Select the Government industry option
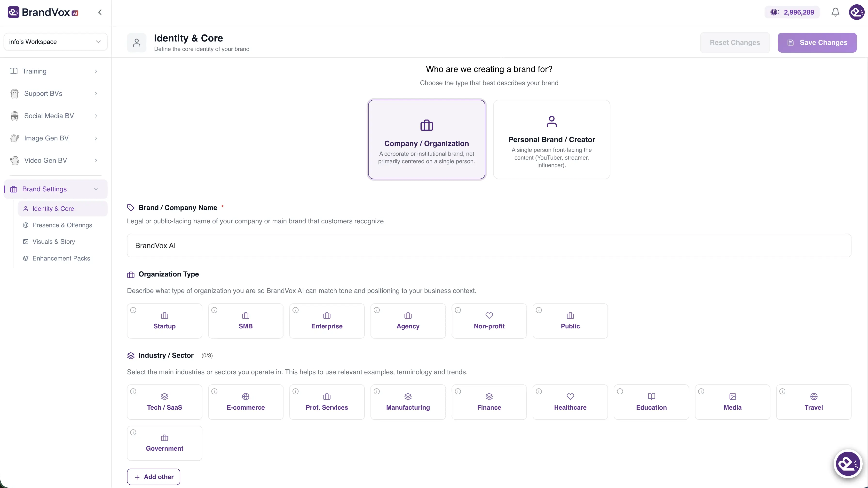The image size is (868, 488). (x=165, y=443)
